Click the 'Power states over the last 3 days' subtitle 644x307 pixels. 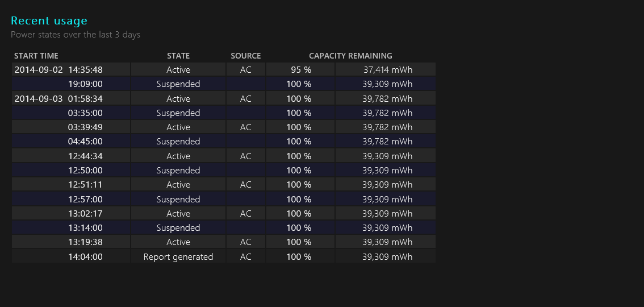coord(76,35)
